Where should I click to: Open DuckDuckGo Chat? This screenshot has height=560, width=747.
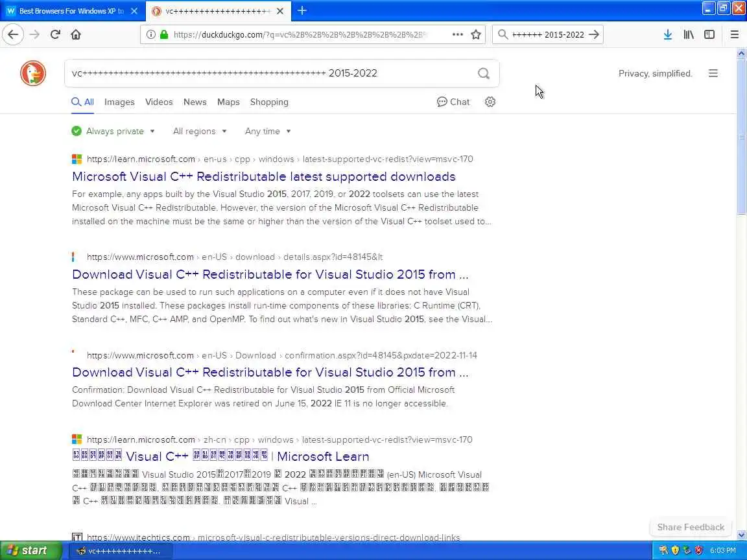click(x=453, y=102)
